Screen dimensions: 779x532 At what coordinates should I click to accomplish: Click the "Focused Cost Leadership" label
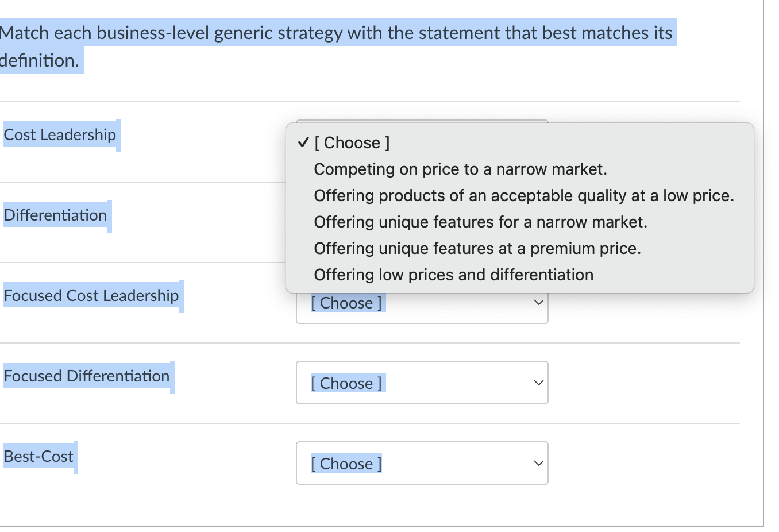click(x=91, y=295)
